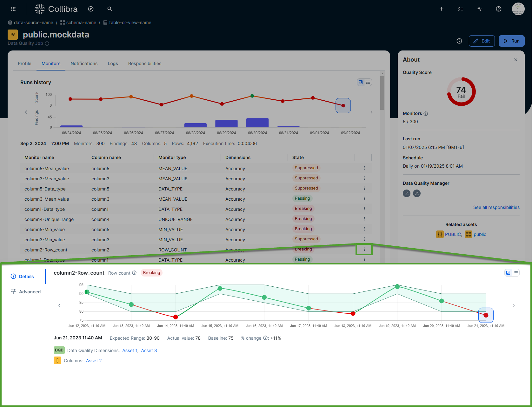Open the help question mark icon
The width and height of the screenshot is (532, 407).
pos(498,9)
